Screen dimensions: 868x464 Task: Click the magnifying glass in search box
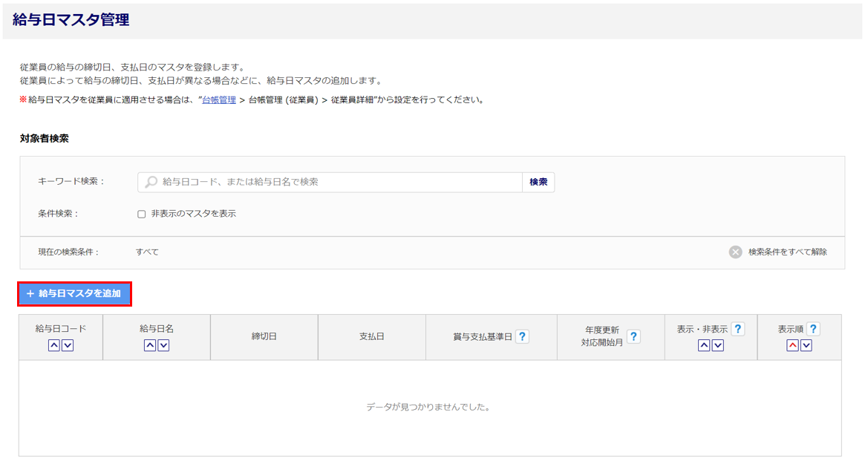[x=151, y=182]
